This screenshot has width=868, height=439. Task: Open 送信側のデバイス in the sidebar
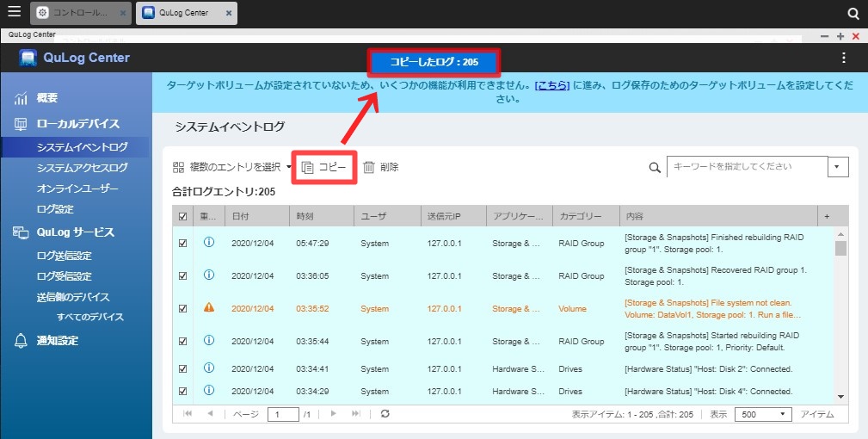(x=73, y=297)
